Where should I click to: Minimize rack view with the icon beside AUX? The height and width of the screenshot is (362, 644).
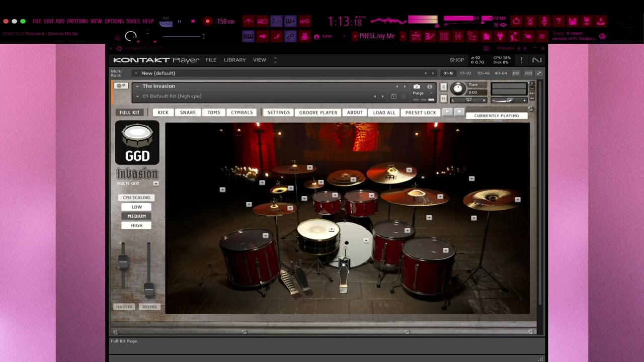[x=539, y=73]
